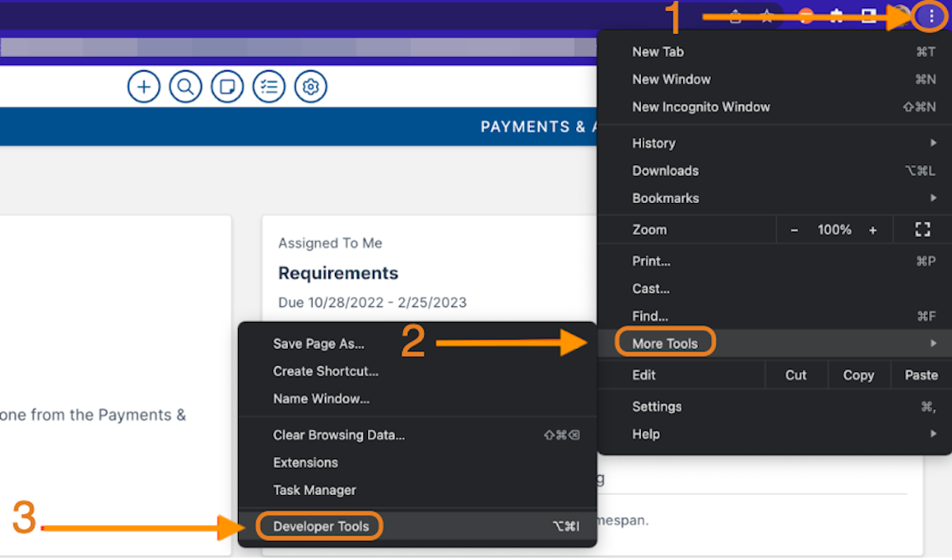This screenshot has height=560, width=952.
Task: Open Developer Tools from the submenu
Action: pos(321,526)
